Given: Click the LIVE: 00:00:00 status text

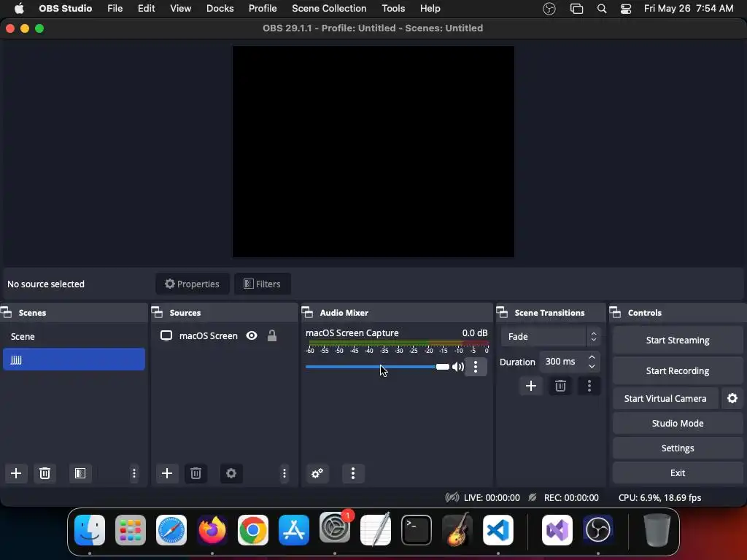Looking at the screenshot, I should pyautogui.click(x=492, y=497).
